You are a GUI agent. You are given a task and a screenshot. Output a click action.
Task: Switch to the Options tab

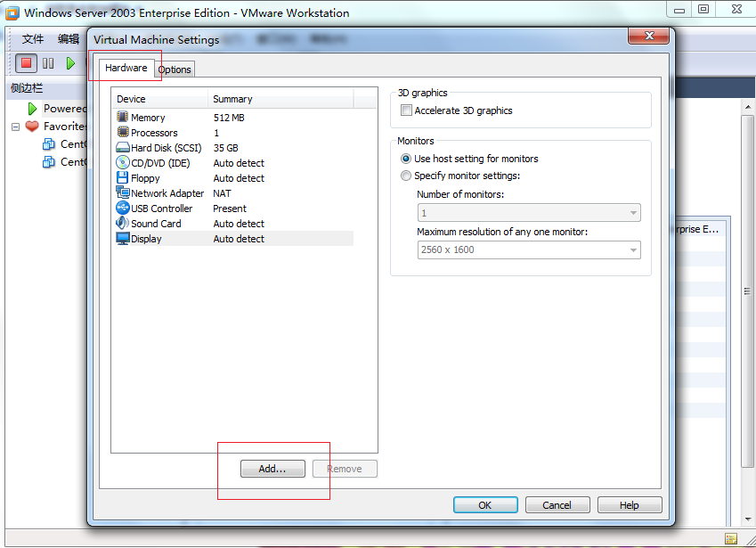click(x=175, y=70)
